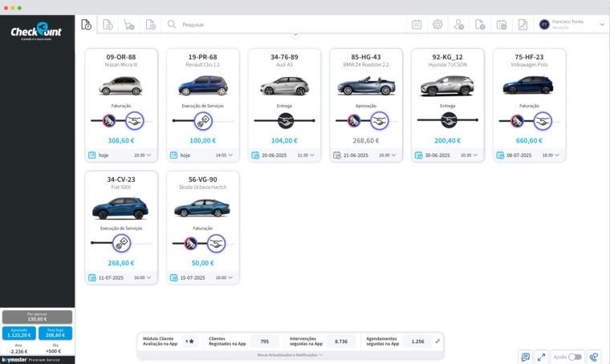Viewport: 610px width, 364px height.
Task: Click the Por aprovar 130,60 € button
Action: point(37,317)
